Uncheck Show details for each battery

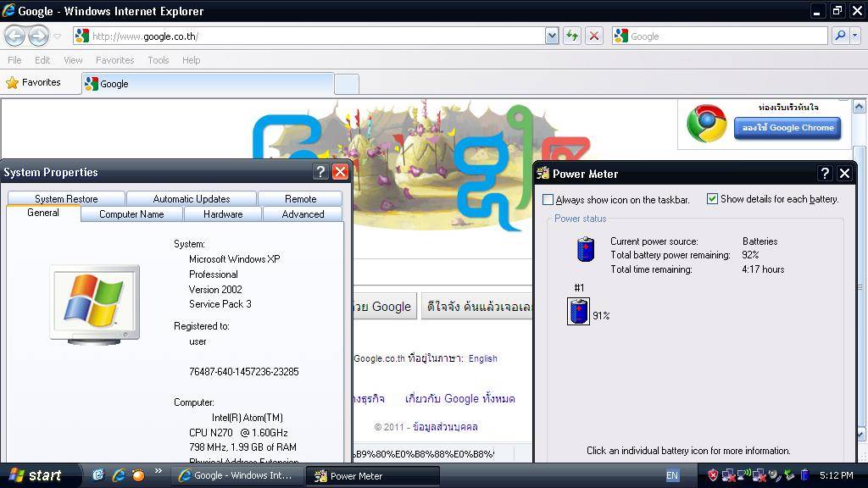(713, 199)
